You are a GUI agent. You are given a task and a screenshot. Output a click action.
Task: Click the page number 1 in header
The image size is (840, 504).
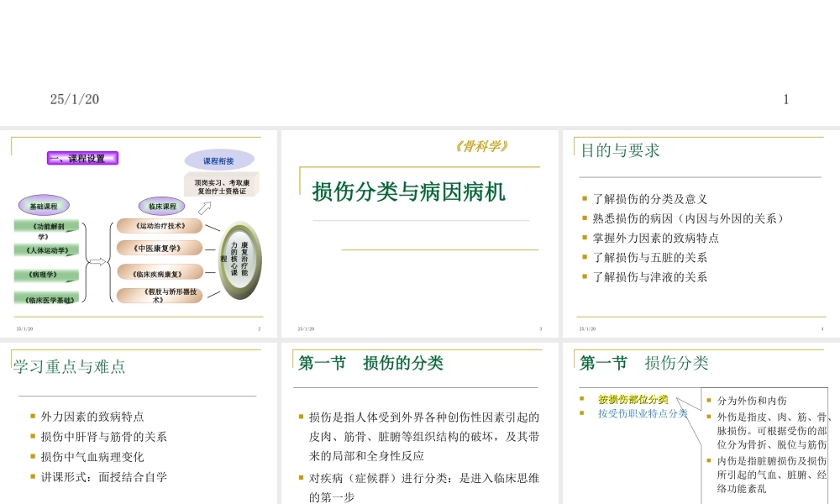(785, 99)
